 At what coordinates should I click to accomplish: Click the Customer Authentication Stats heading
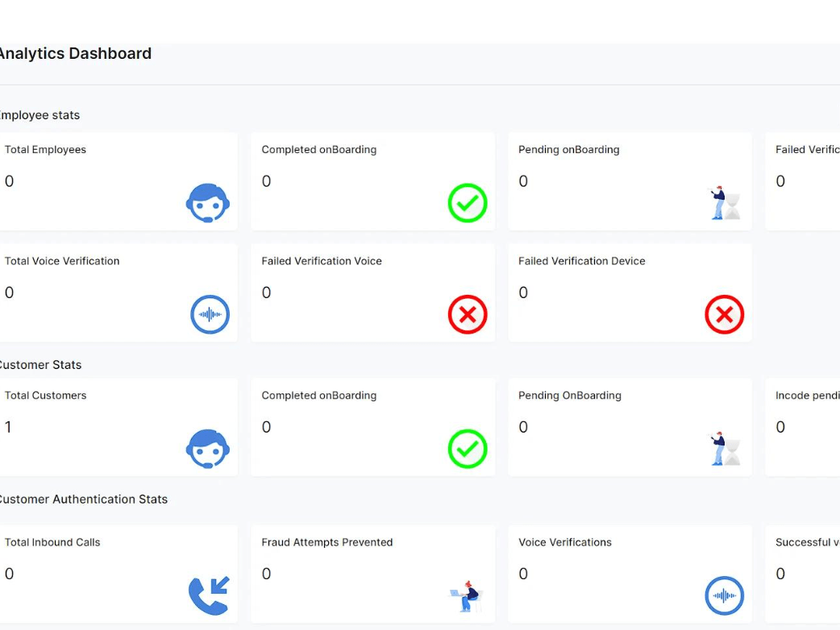point(84,499)
